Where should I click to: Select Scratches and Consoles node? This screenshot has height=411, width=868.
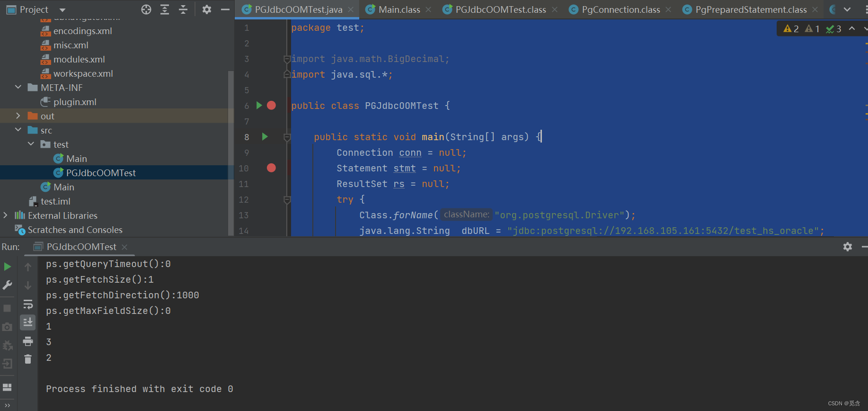click(75, 230)
